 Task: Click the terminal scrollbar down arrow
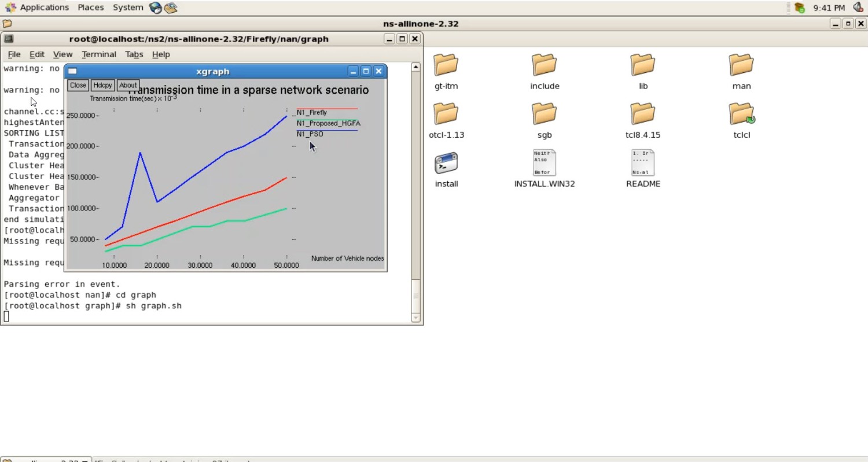pyautogui.click(x=415, y=317)
